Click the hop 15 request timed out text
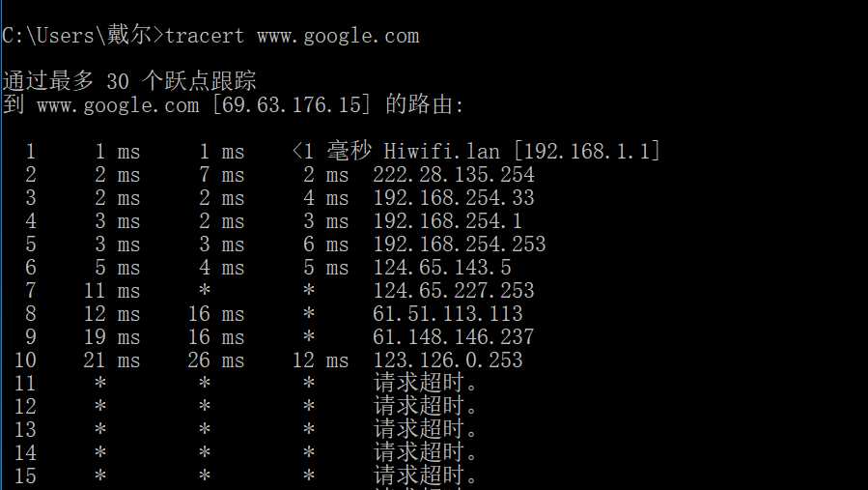Image resolution: width=868 pixels, height=490 pixels. (425, 476)
